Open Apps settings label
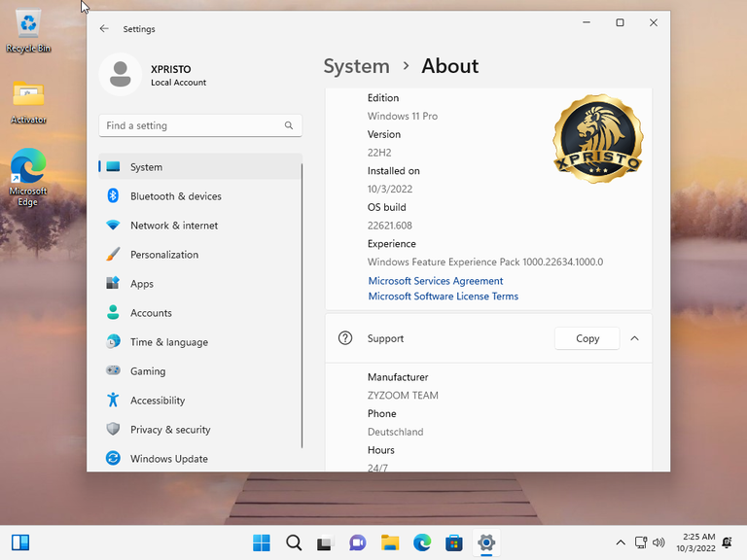 142,284
